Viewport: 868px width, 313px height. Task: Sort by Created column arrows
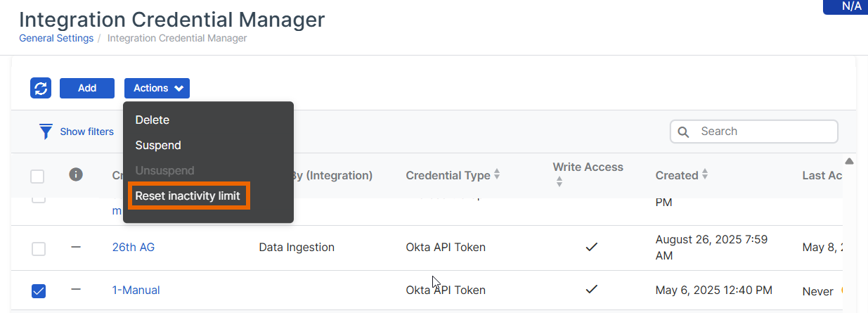point(705,174)
